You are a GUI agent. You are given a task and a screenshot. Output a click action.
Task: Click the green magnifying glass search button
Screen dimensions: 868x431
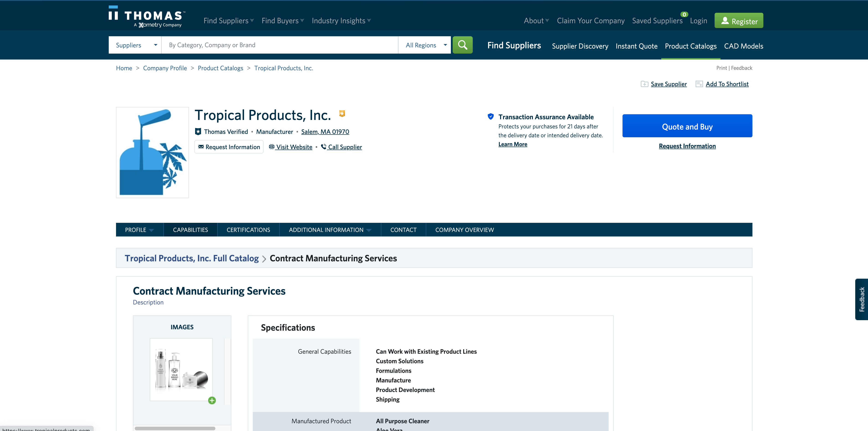coord(462,45)
